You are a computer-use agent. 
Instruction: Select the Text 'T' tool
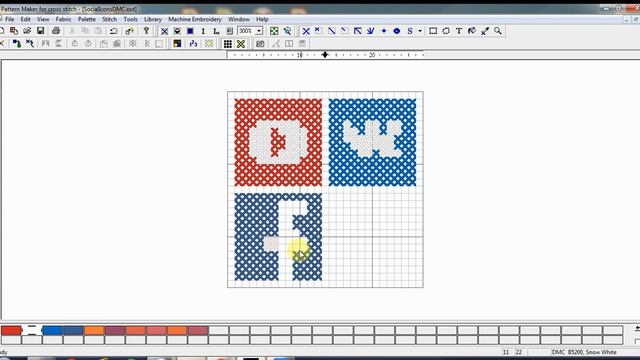click(x=459, y=31)
